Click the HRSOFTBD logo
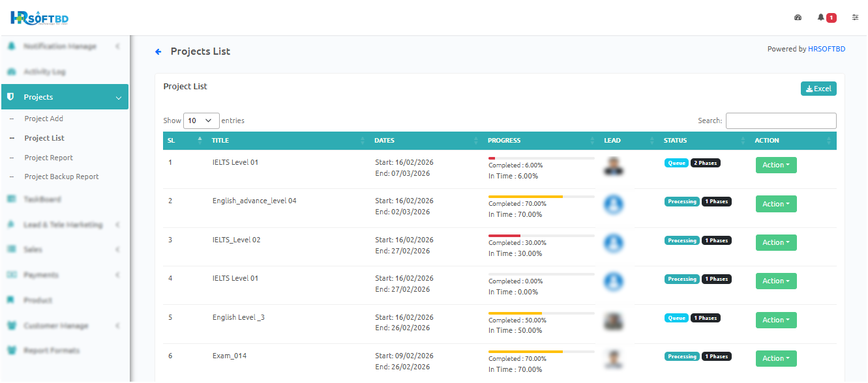Screen dimensions: 868x383 40,18
